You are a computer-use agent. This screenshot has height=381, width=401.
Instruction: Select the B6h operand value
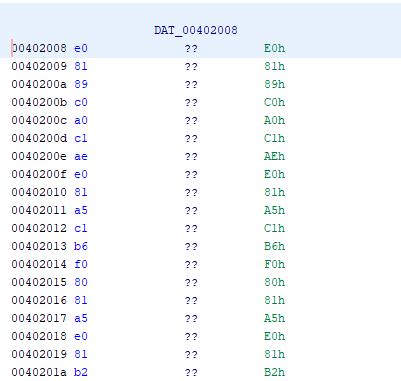[x=274, y=246]
